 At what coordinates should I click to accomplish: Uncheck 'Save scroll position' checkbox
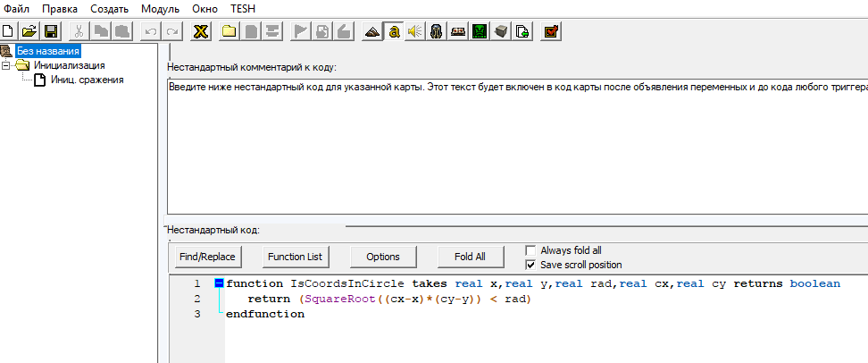click(x=530, y=265)
